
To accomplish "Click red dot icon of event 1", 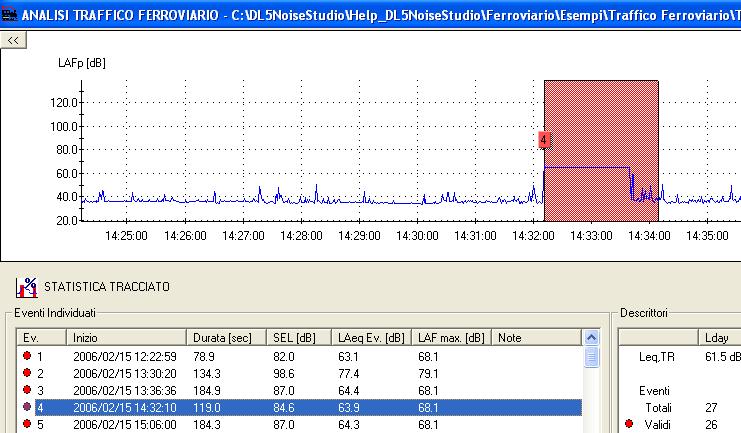I will [x=27, y=355].
